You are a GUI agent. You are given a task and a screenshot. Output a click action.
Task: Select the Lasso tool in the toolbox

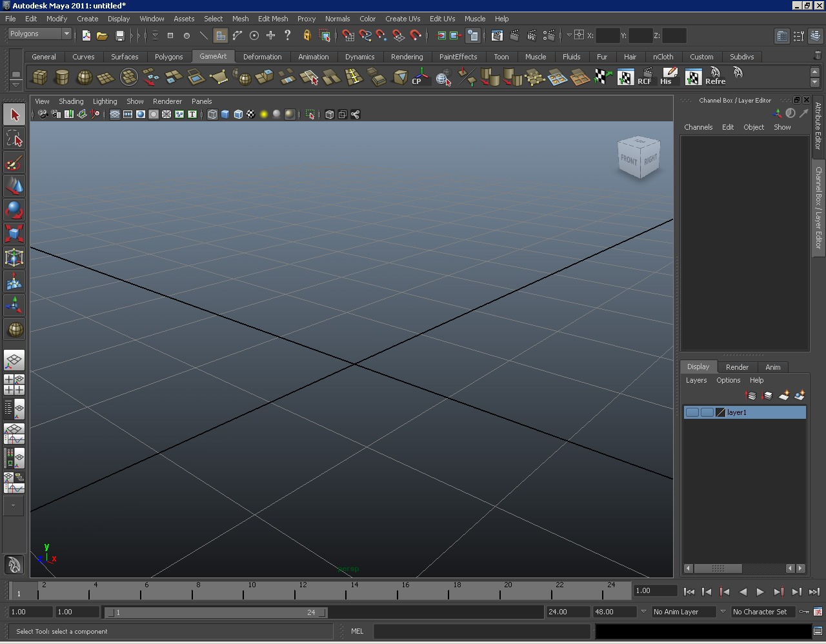[x=14, y=138]
